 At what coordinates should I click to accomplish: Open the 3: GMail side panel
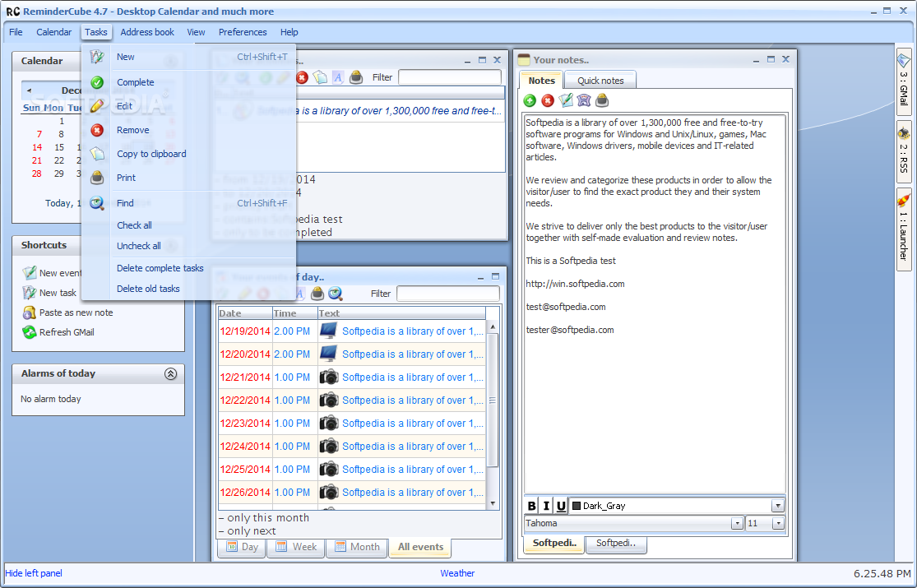(904, 81)
